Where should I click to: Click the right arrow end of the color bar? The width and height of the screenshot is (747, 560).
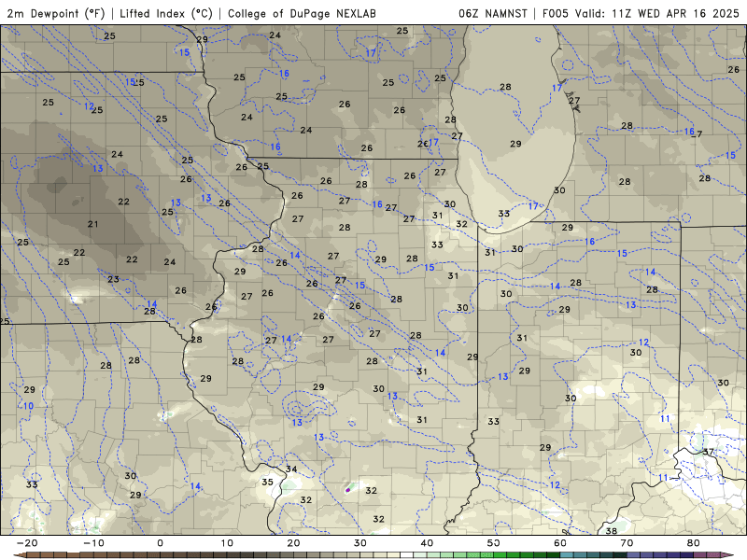[x=727, y=555]
